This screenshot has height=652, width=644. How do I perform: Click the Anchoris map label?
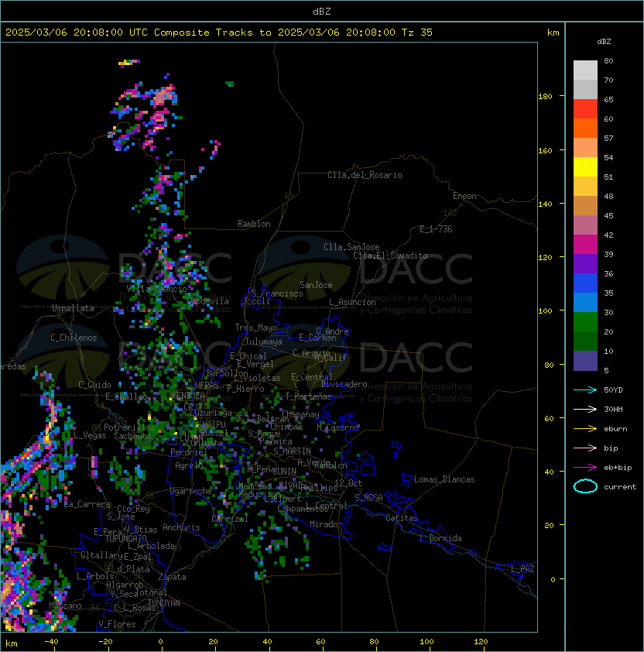coord(181,527)
